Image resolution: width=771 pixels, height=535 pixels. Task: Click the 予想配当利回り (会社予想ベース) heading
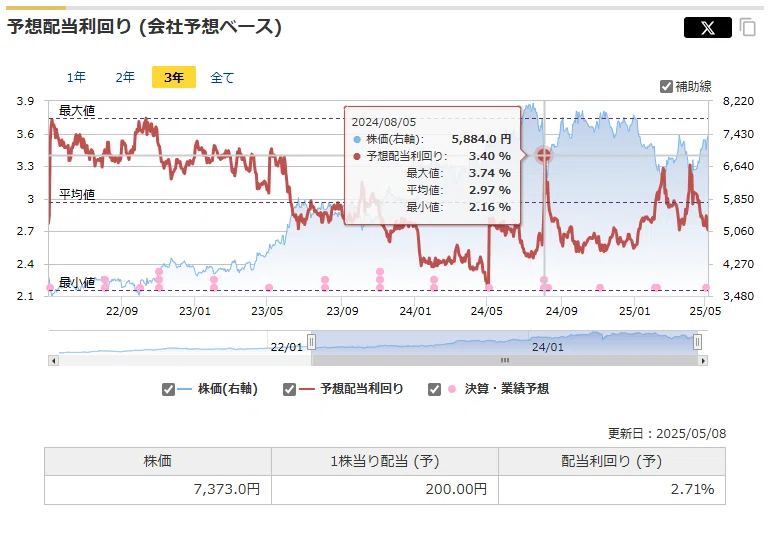144,27
